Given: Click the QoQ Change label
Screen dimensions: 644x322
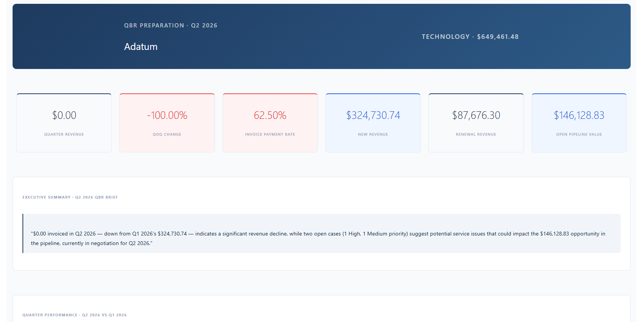Looking at the screenshot, I should coord(167,135).
